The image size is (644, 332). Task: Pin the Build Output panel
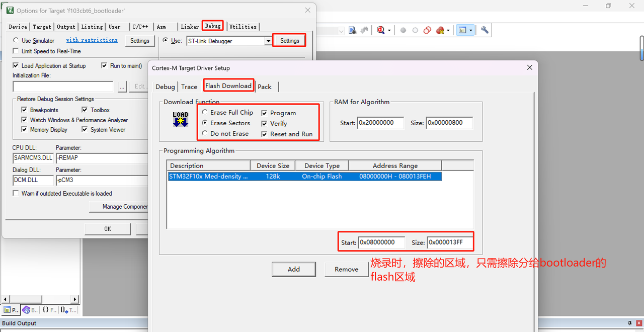(629, 323)
